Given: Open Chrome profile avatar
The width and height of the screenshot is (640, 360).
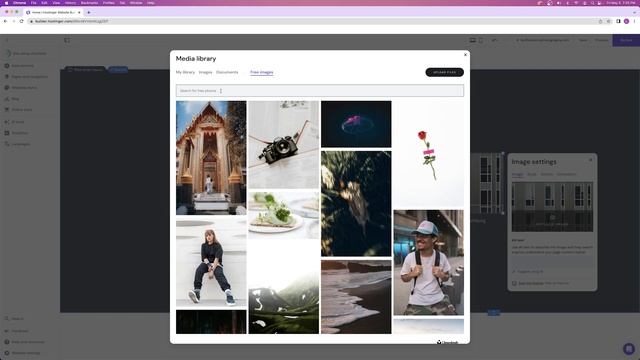Looking at the screenshot, I should 626,21.
